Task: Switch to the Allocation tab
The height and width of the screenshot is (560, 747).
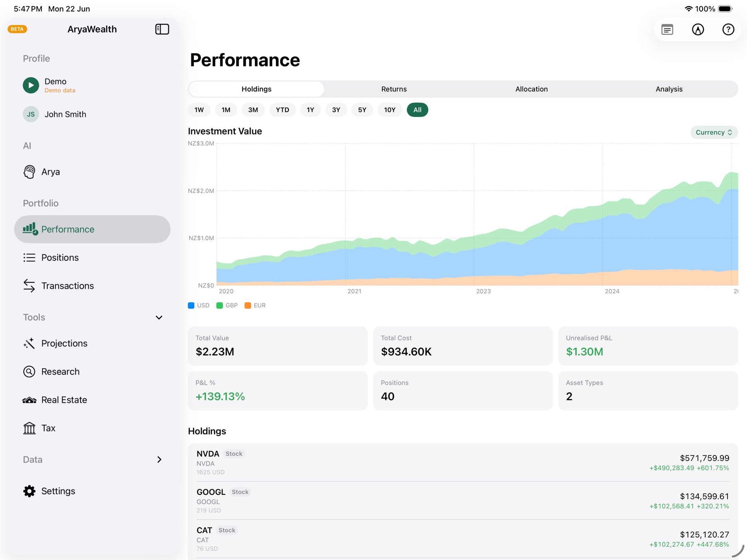Action: point(531,89)
